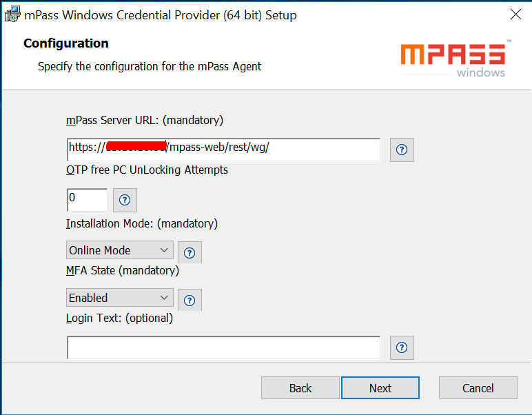Click the 'MFA State (mandatory)' label
This screenshot has height=415, width=532.
click(x=123, y=270)
